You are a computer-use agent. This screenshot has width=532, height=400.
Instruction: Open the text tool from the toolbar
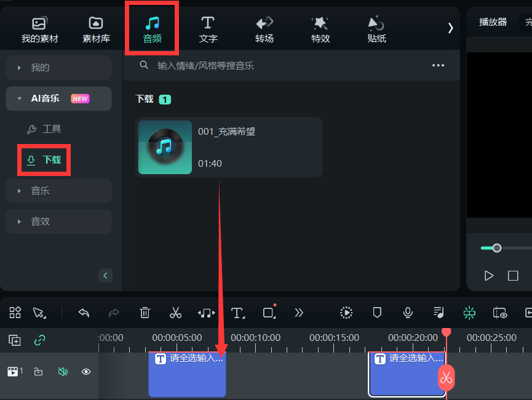pos(237,313)
